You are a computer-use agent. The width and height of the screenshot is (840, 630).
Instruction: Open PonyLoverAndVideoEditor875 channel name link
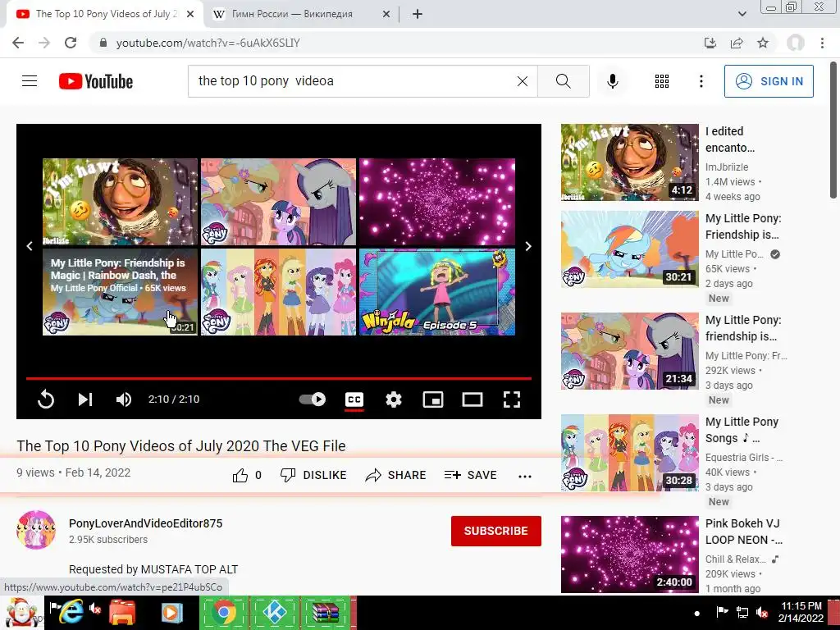(146, 523)
